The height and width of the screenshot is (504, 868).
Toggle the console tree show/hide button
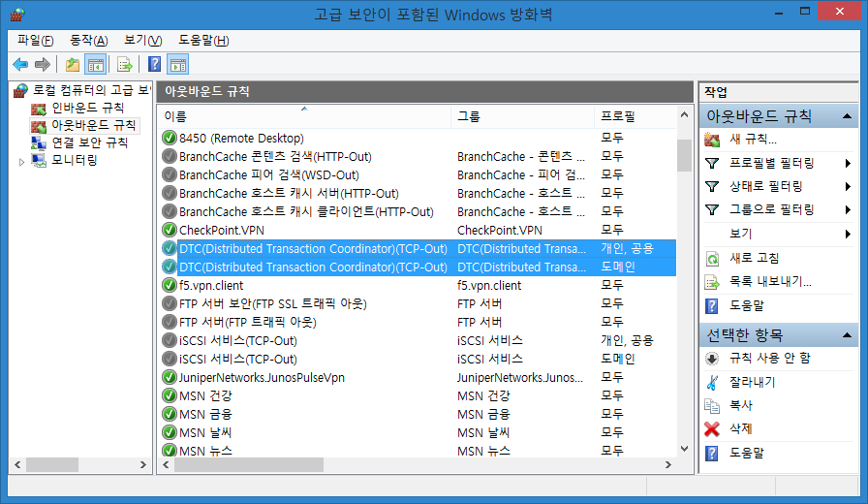[x=95, y=65]
